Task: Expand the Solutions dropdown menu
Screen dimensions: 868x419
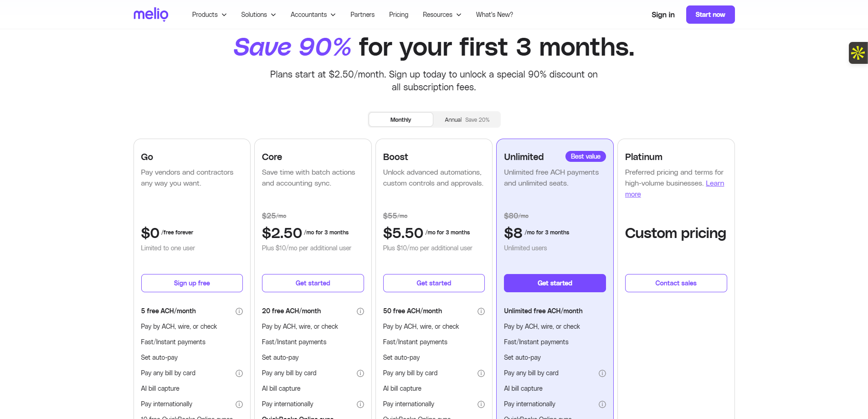Action: (x=258, y=15)
